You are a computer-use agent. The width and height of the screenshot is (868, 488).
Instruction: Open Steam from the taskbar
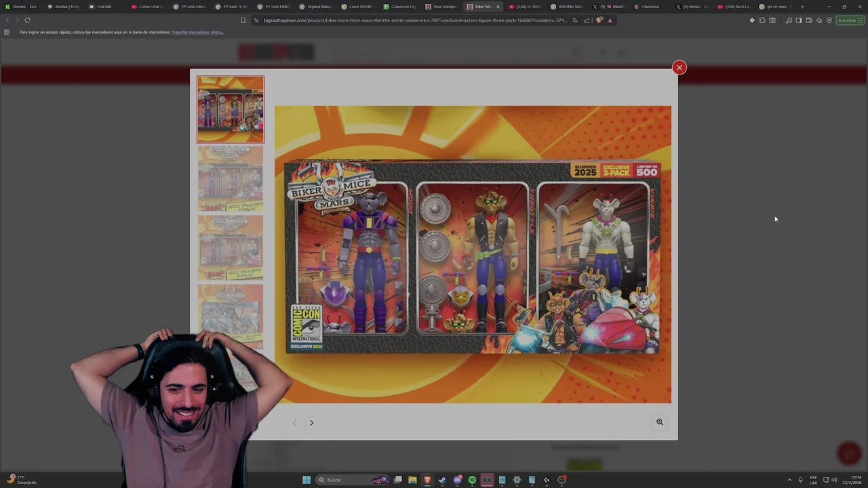(442, 480)
